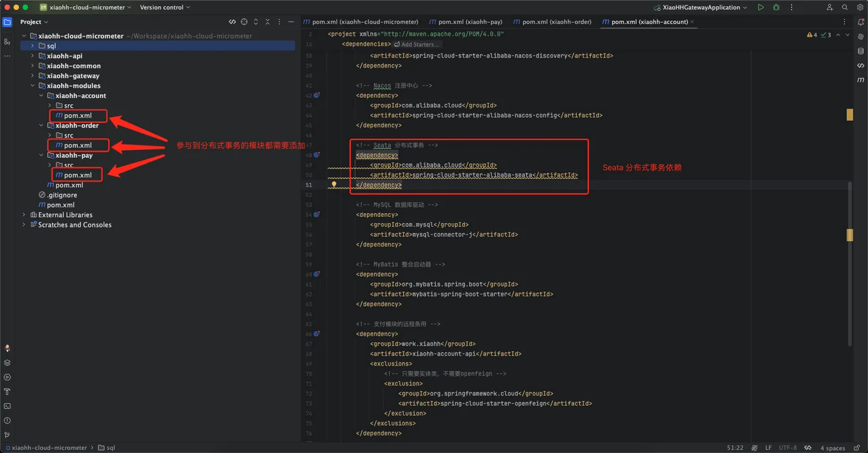Switch to pom.xml (xiaohh-pay) tab
This screenshot has width=868, height=453.
466,22
